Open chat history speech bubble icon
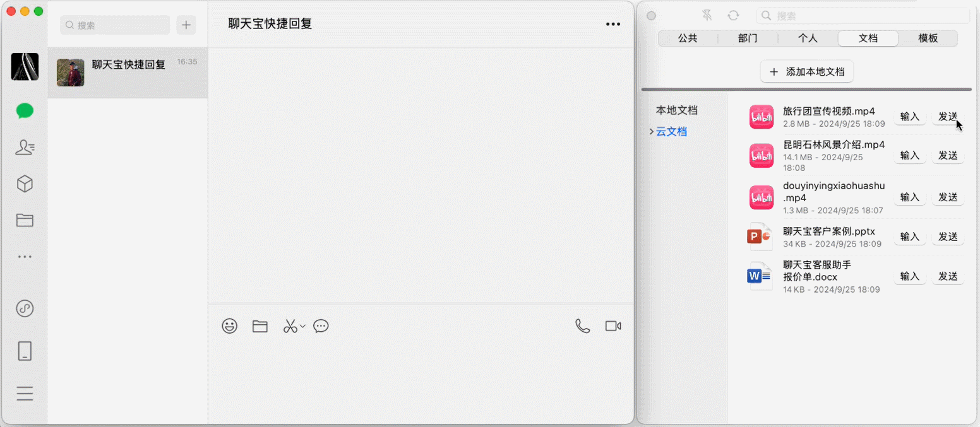This screenshot has height=427, width=980. (x=321, y=326)
